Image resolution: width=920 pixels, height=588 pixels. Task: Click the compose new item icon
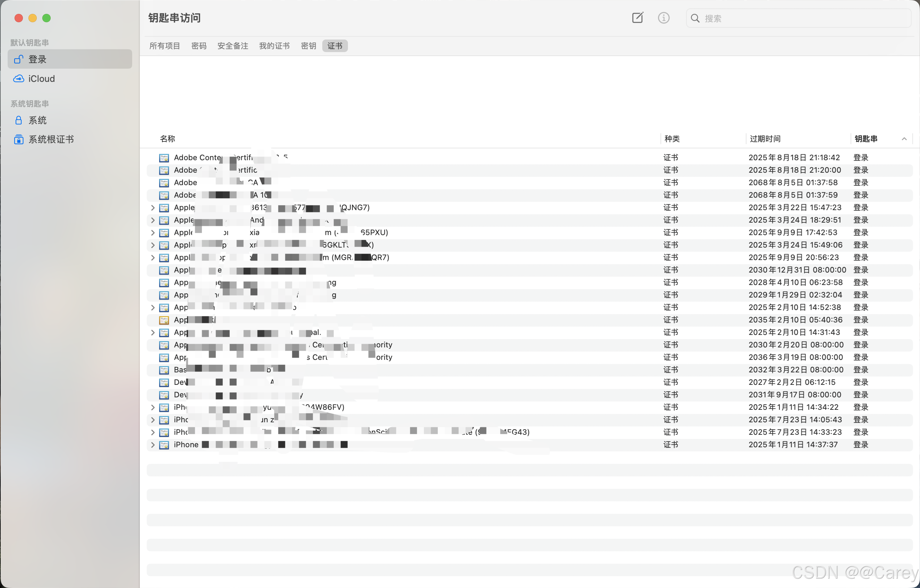637,18
